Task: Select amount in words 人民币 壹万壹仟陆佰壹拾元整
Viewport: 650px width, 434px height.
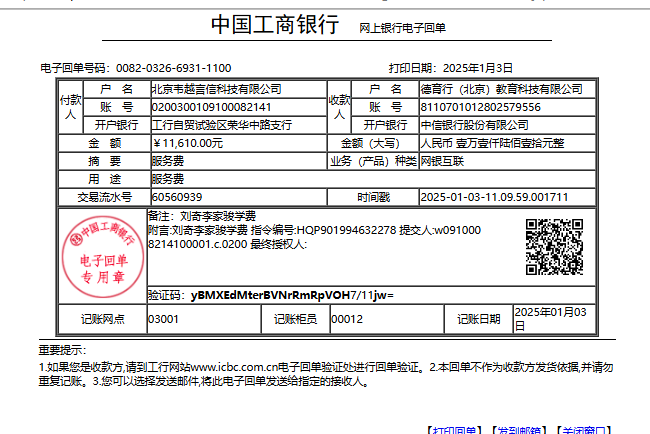Action: coord(492,143)
